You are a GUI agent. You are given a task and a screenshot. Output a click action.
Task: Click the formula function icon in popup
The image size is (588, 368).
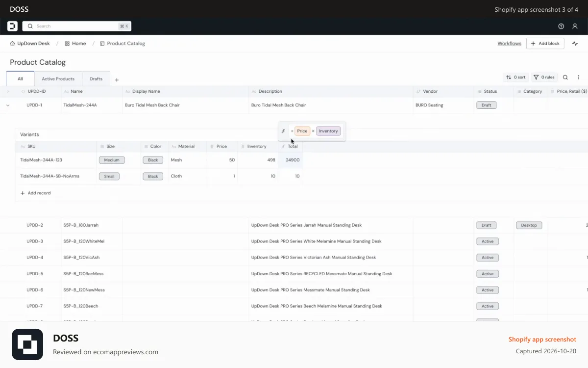coord(283,131)
